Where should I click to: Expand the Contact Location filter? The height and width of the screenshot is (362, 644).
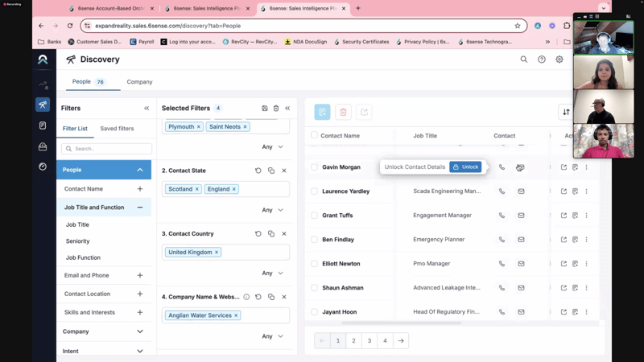(x=140, y=294)
